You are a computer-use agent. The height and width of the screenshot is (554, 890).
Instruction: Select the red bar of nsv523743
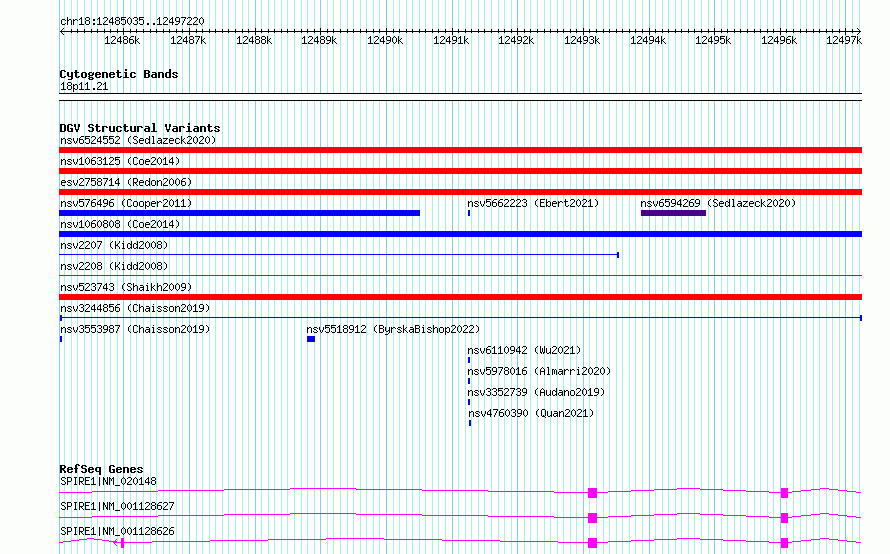coord(460,297)
